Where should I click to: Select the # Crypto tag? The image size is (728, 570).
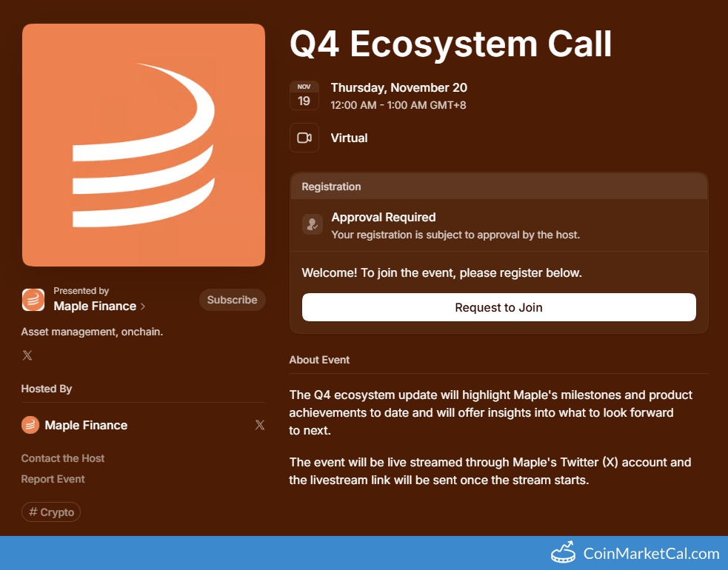50,512
